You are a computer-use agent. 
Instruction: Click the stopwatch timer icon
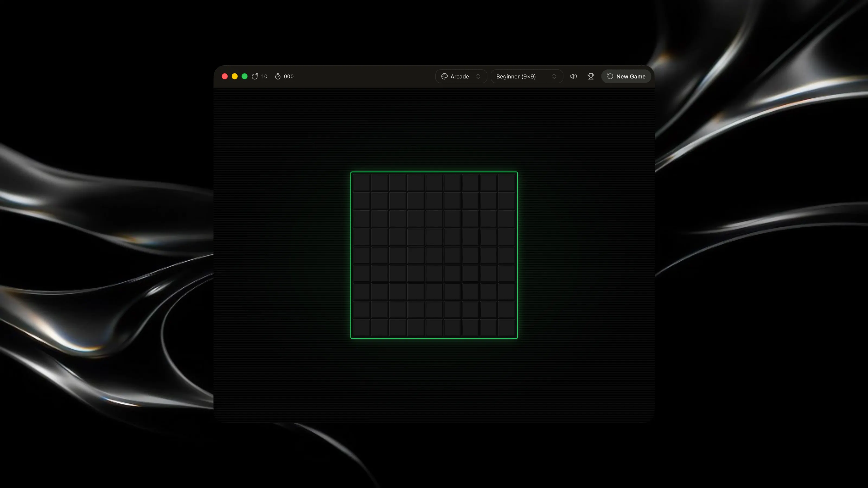coord(278,76)
